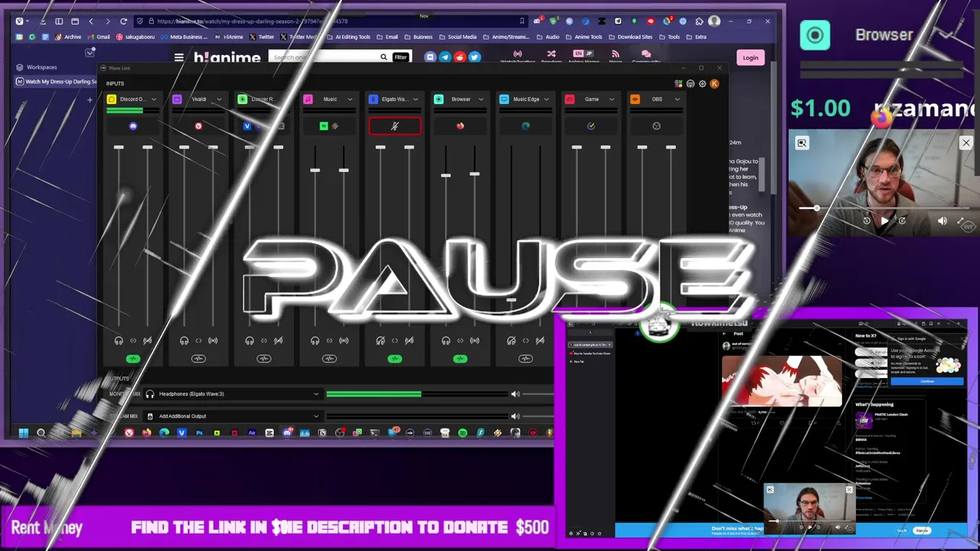Expand the Game channel dropdown arrow
The height and width of the screenshot is (551, 980).
click(x=612, y=99)
